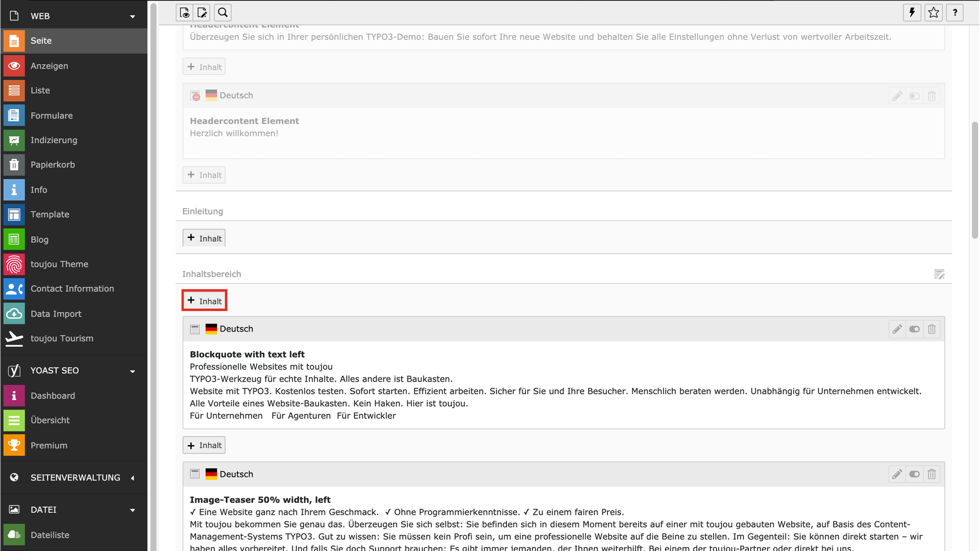Click the edit page properties icon
Viewport: 980px width, 551px height.
point(203,13)
